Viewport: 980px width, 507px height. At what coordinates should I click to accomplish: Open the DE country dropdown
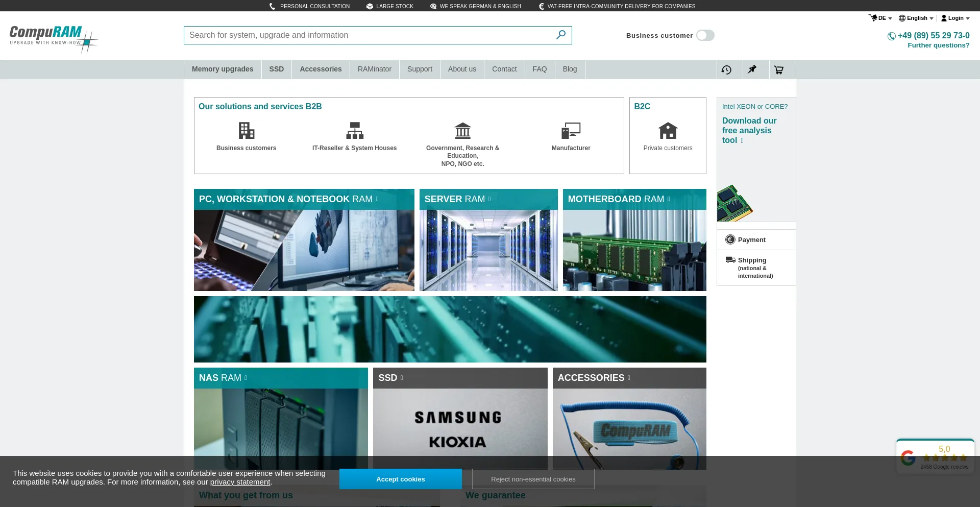pyautogui.click(x=880, y=18)
